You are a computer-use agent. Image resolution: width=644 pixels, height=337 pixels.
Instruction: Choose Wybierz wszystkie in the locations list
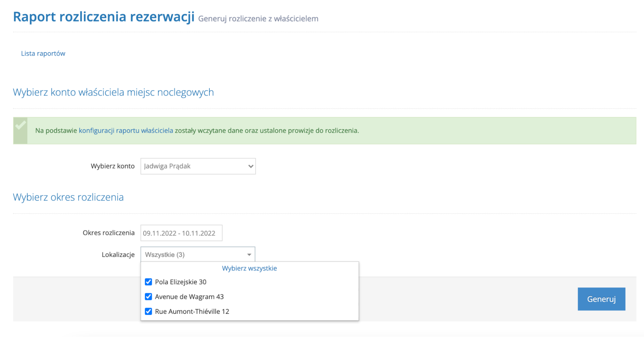coord(249,268)
